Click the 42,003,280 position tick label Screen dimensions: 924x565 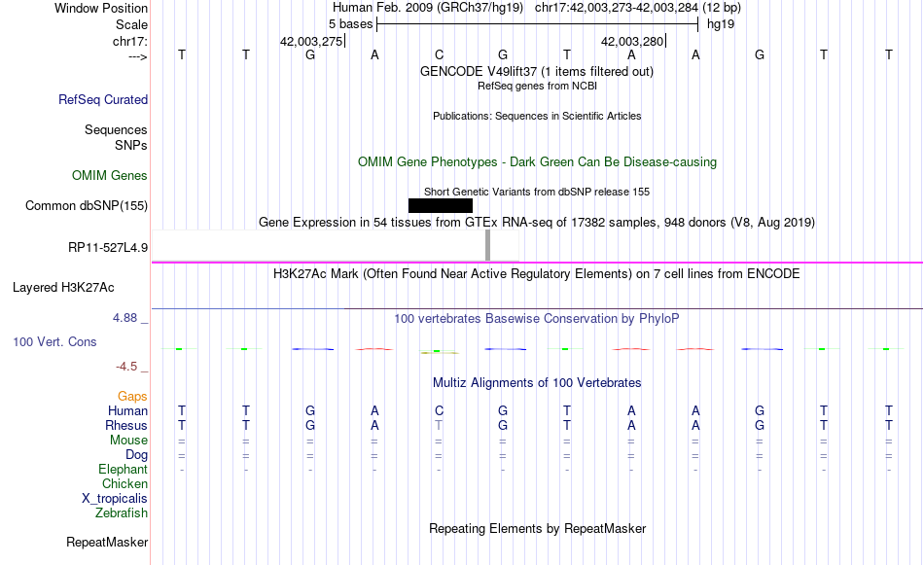(632, 41)
